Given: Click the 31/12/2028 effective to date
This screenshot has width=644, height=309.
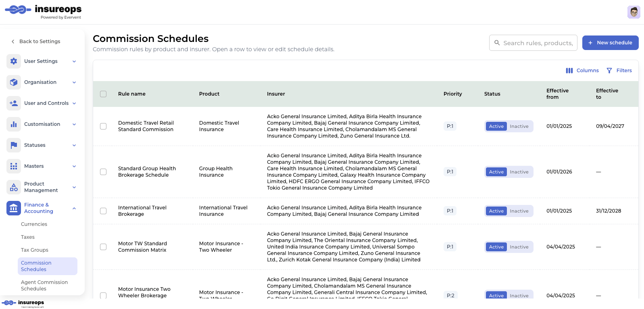Looking at the screenshot, I should [609, 211].
